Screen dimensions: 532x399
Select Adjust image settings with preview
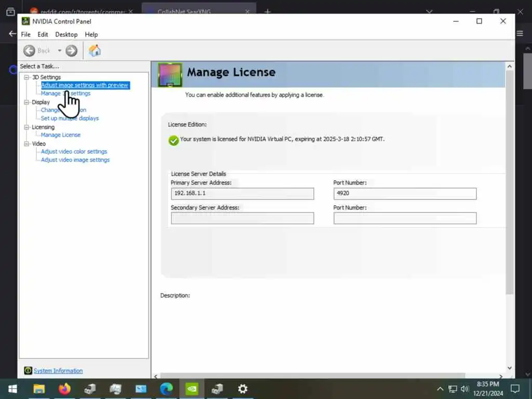coord(85,85)
